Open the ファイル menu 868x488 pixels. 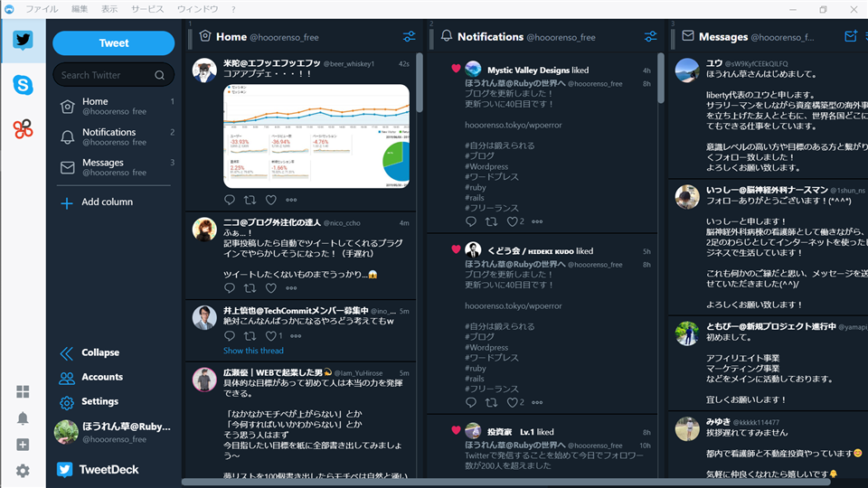(42, 9)
